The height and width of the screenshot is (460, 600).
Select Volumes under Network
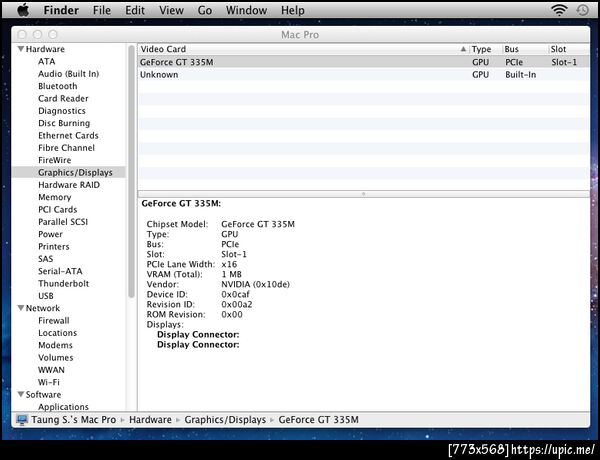55,357
